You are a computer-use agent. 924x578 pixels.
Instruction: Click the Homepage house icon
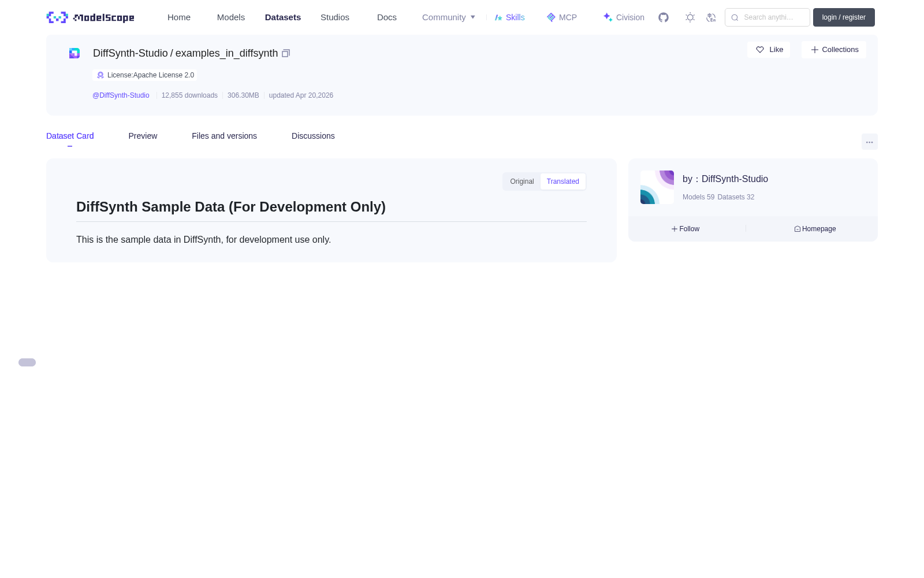(798, 229)
